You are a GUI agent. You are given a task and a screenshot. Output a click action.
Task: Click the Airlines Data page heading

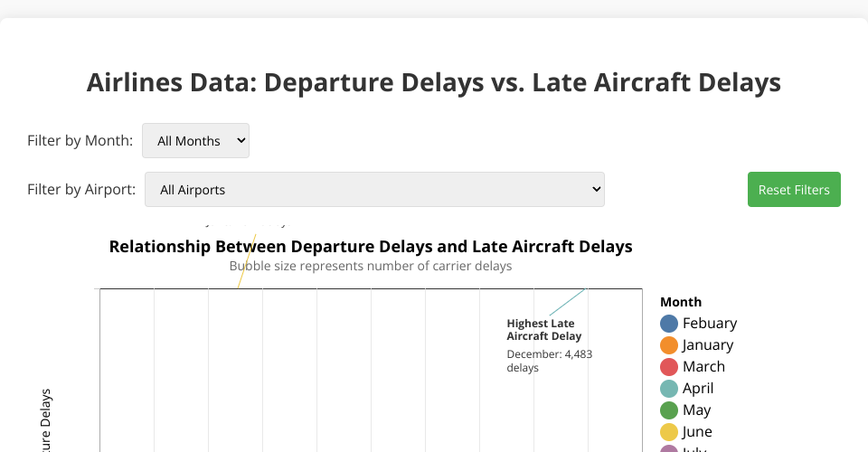(434, 83)
